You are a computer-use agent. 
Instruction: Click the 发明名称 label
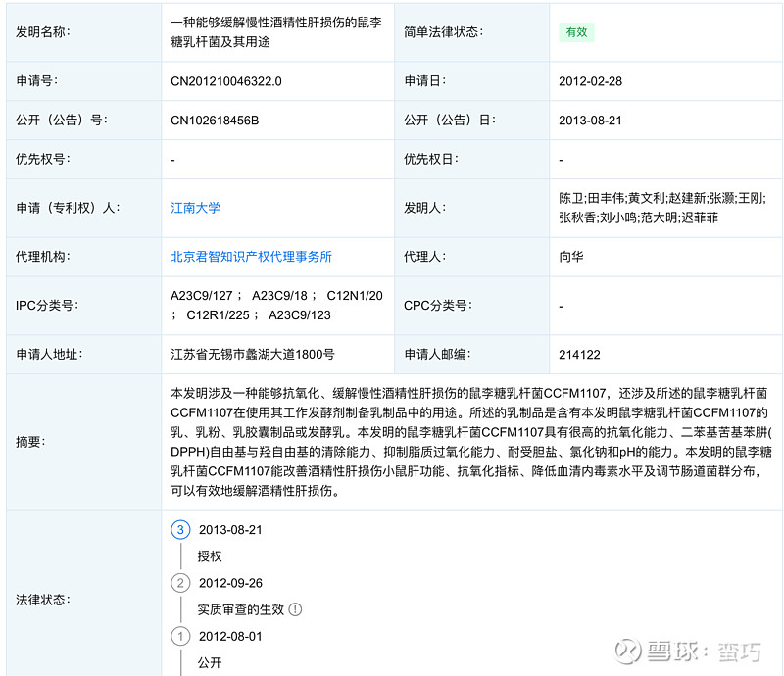click(x=43, y=32)
